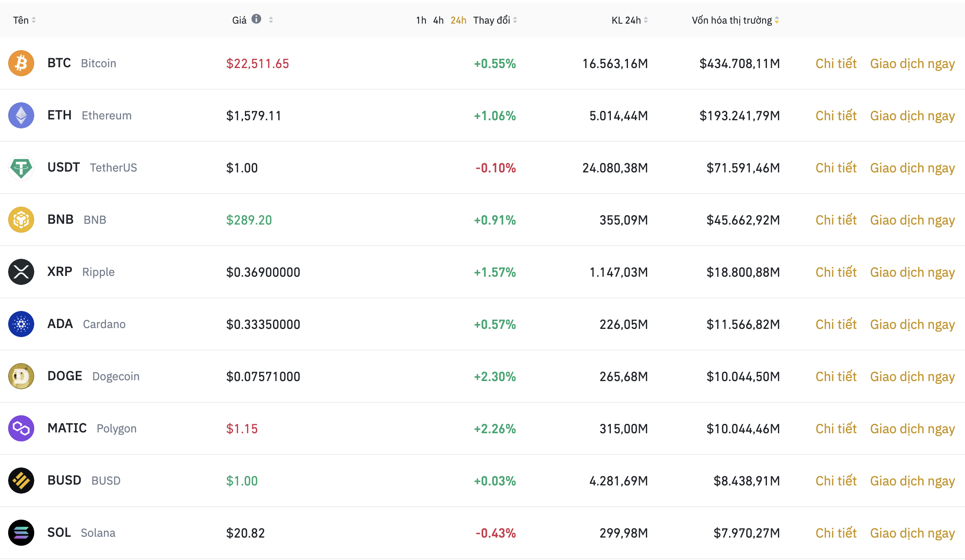Click Giao dịch ngay for BNB
The image size is (965, 560).
click(x=912, y=221)
